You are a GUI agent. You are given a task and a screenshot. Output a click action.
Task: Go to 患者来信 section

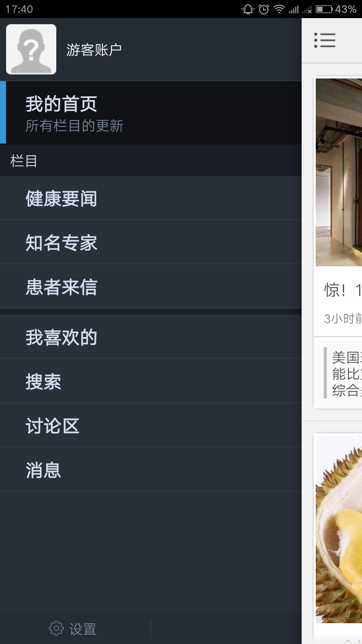[x=151, y=287]
